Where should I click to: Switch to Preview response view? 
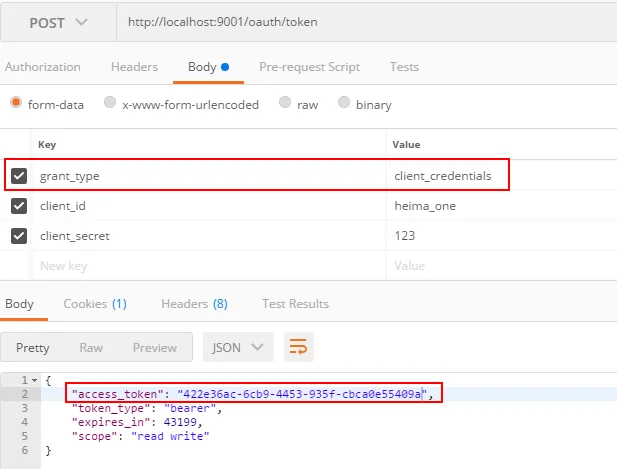155,348
